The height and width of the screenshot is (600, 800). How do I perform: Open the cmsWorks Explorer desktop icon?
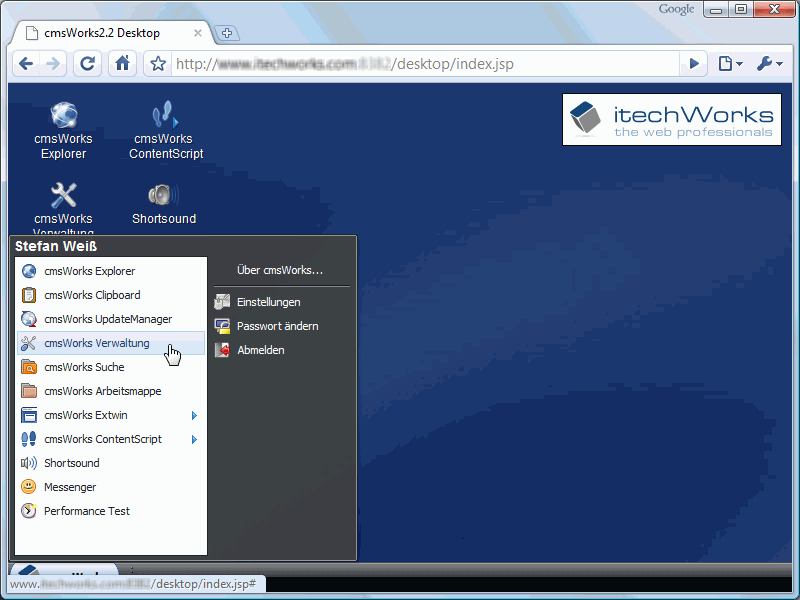point(64,115)
